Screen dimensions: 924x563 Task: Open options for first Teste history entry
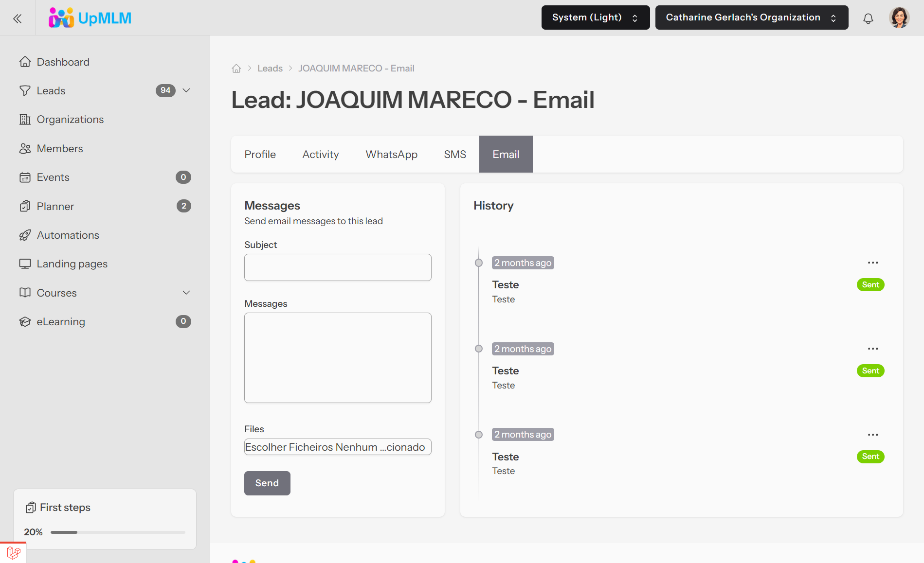point(873,263)
